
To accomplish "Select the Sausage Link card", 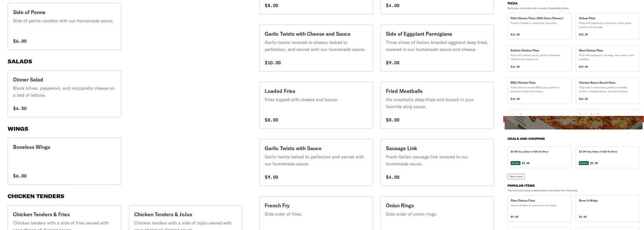I will [437, 162].
